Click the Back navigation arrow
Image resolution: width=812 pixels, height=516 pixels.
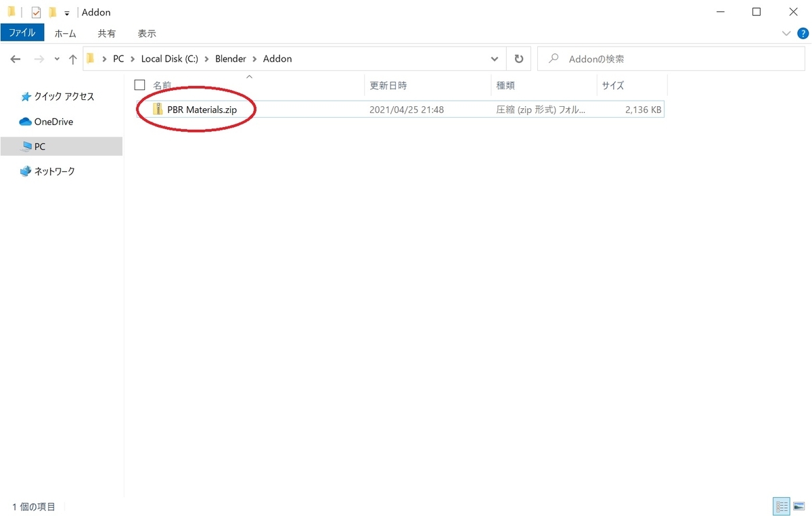click(x=16, y=59)
